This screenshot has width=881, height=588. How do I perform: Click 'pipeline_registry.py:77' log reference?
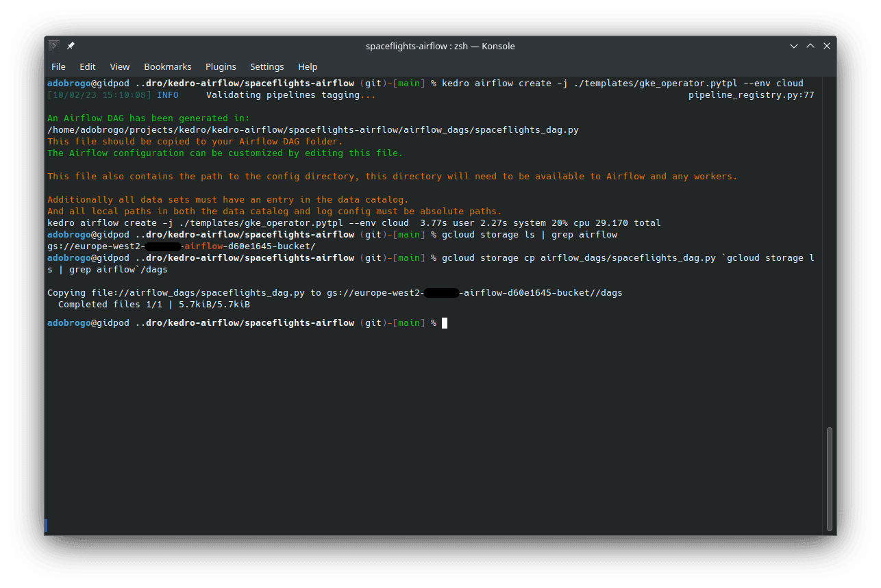(x=751, y=95)
